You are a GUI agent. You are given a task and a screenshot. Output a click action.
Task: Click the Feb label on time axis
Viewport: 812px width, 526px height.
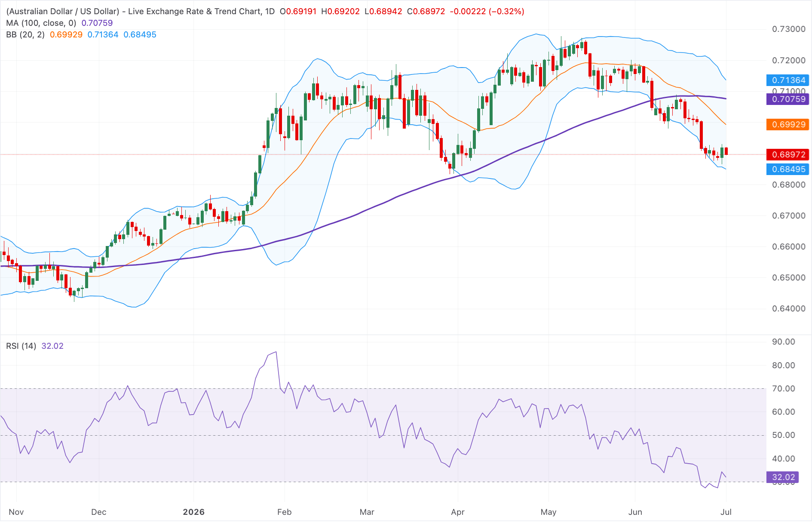(285, 512)
